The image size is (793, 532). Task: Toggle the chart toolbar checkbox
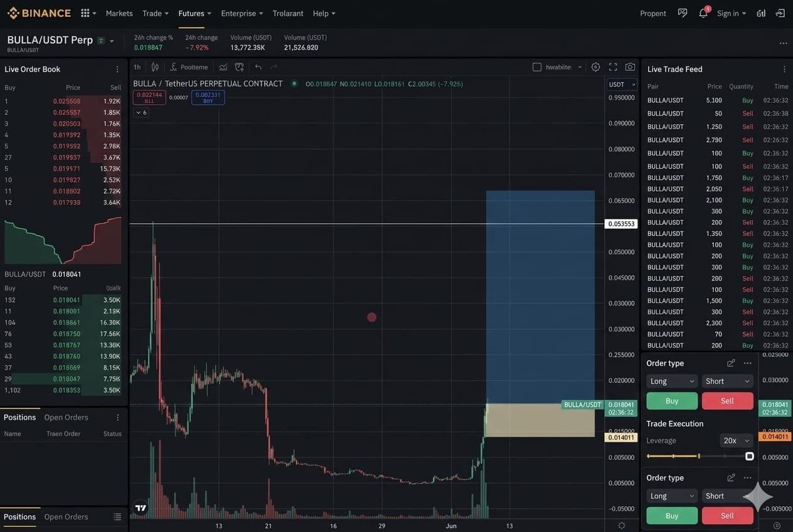[537, 67]
